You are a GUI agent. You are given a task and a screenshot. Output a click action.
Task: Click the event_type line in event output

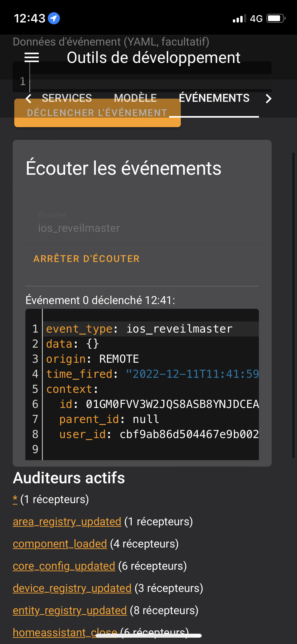pos(139,329)
